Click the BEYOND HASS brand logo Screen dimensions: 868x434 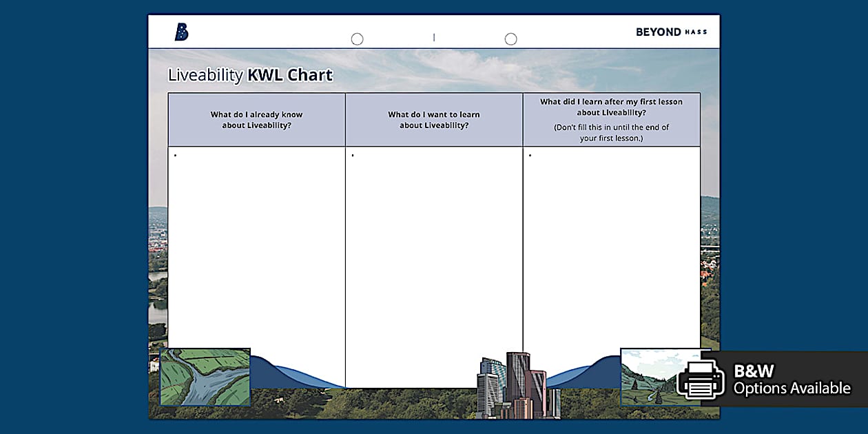tap(671, 32)
